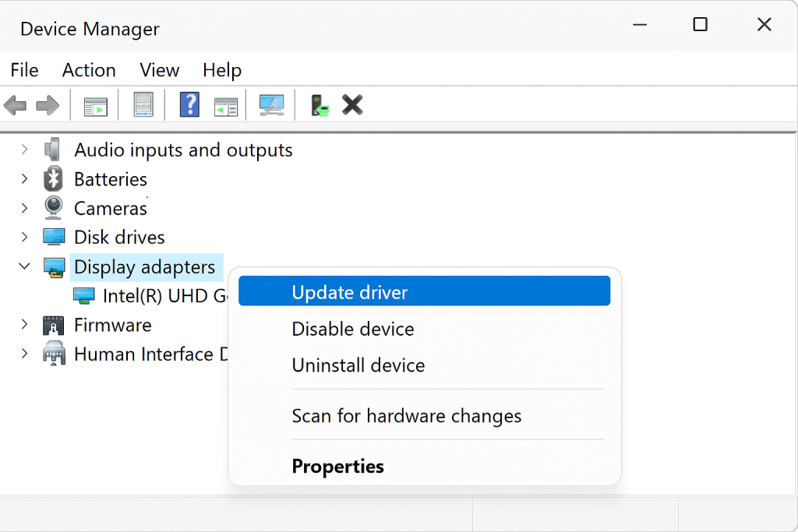798x532 pixels.
Task: Open Properties from the context menu
Action: (337, 466)
